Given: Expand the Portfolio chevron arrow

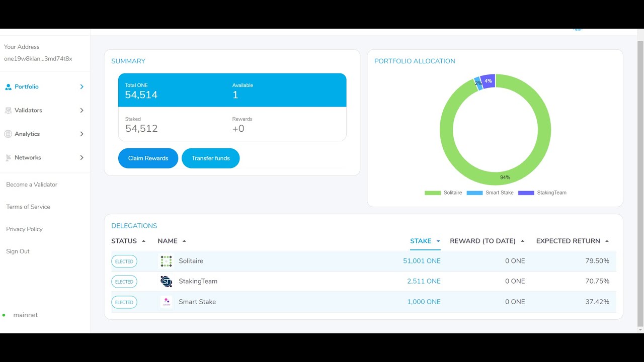Looking at the screenshot, I should click(82, 86).
